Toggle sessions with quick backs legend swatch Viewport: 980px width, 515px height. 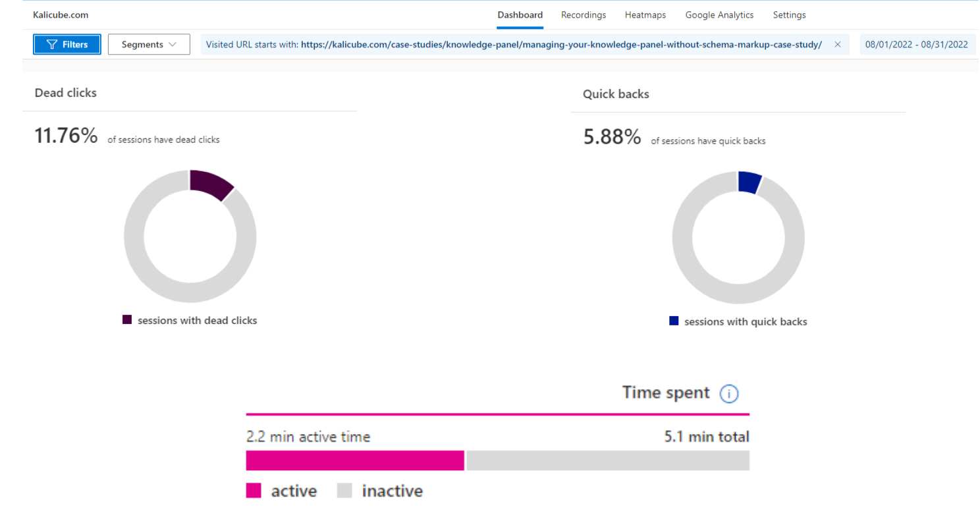pyautogui.click(x=674, y=321)
